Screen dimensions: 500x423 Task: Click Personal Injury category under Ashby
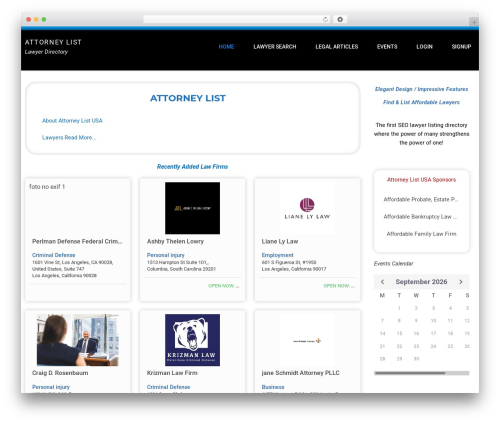(x=166, y=255)
